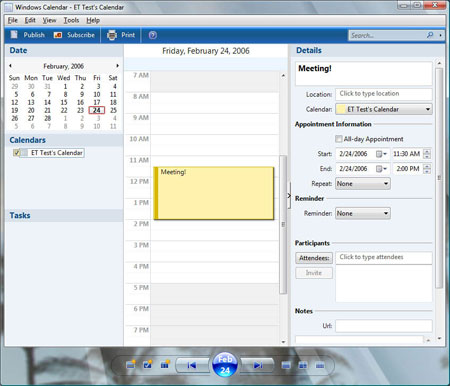Image resolution: width=450 pixels, height=386 pixels.
Task: Click the Attendees button
Action: coord(314,258)
